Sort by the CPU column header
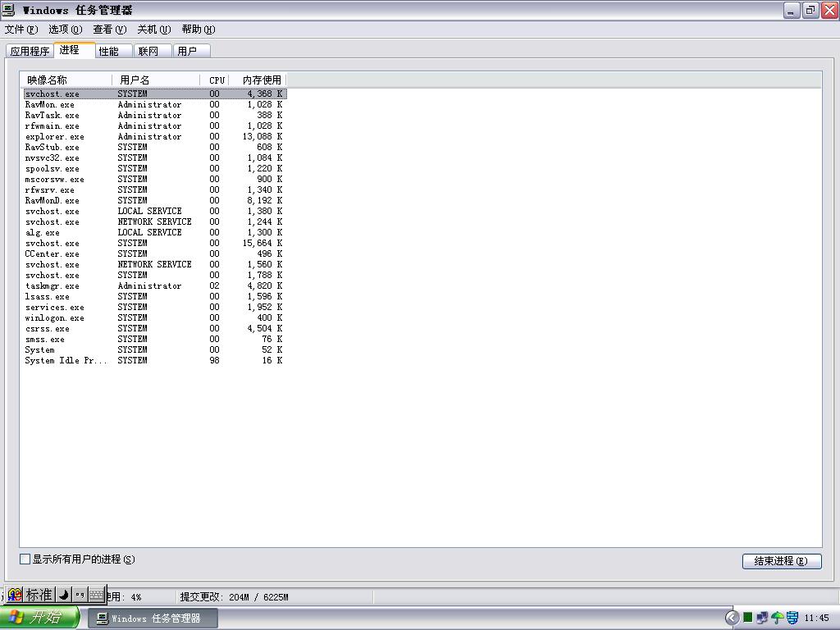 pos(215,80)
